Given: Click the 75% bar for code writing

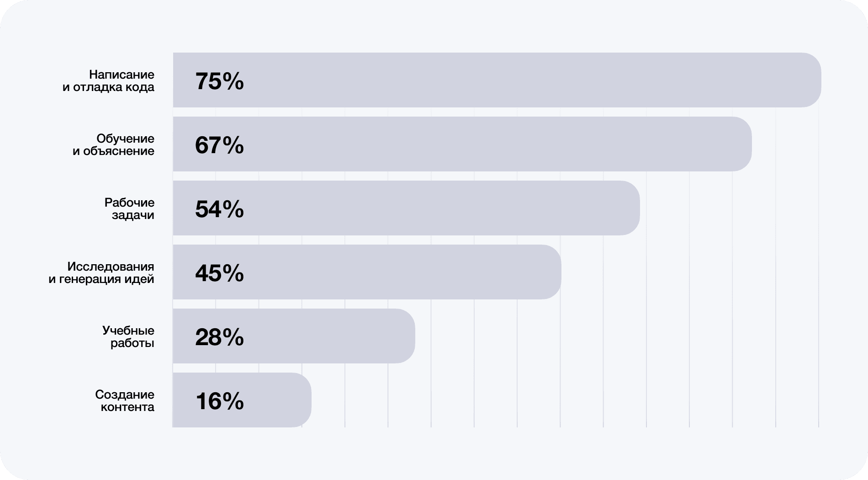Looking at the screenshot, I should (x=497, y=80).
